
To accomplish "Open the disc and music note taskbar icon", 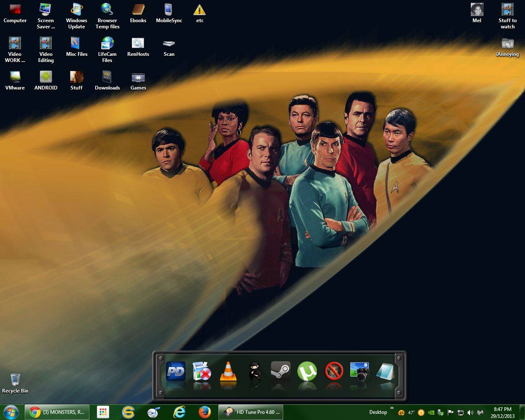I will (154, 412).
